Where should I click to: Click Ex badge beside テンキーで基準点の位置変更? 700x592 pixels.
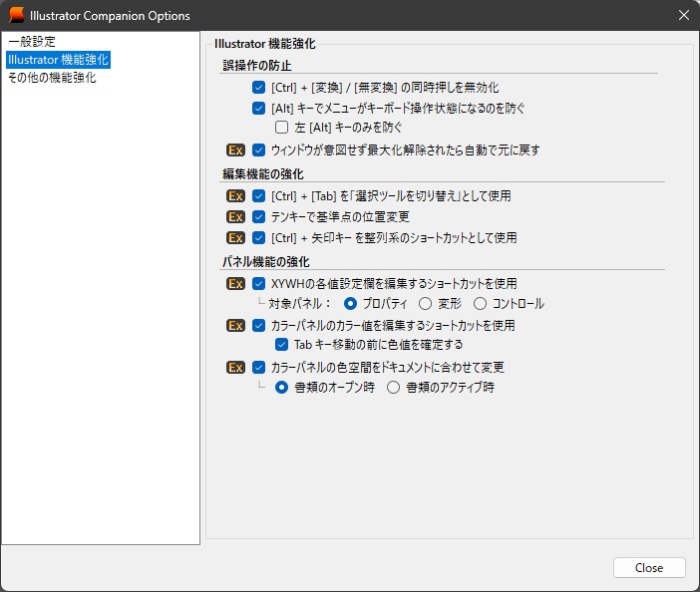pos(235,217)
